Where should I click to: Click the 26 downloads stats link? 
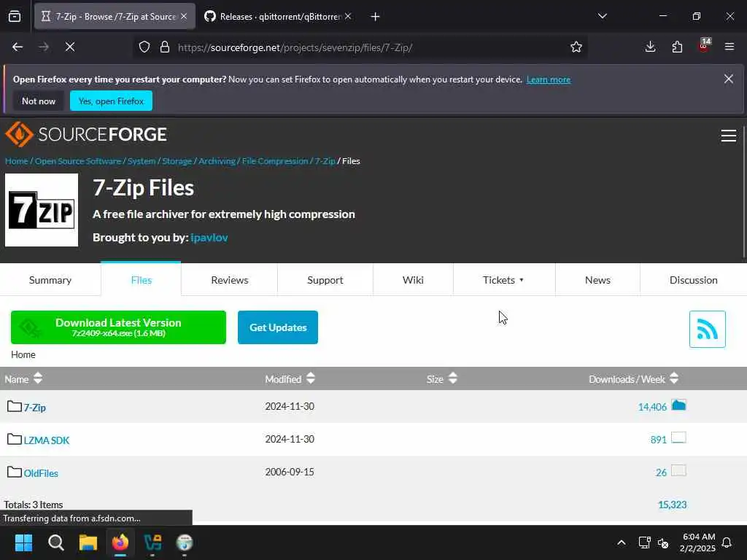(x=661, y=472)
